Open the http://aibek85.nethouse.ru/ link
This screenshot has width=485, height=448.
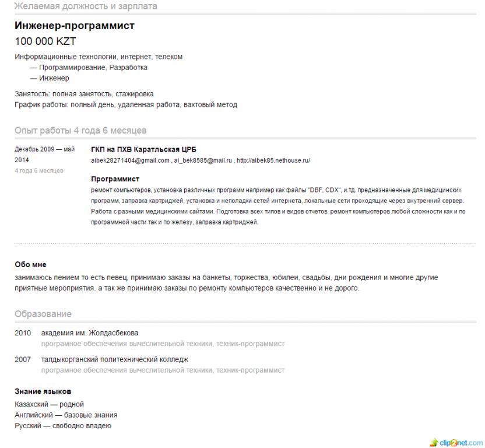tap(273, 160)
